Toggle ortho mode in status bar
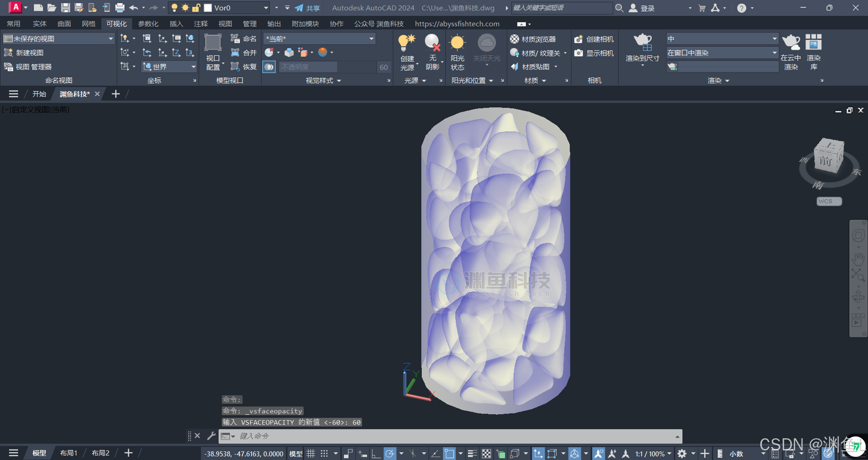Image resolution: width=868 pixels, height=460 pixels. (376, 453)
